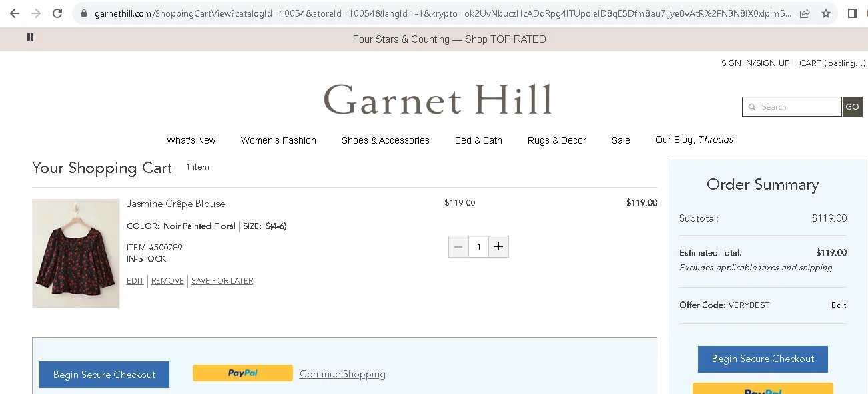Screen dimensions: 868x394
Task: Open the Women's Fashion menu
Action: 278,140
